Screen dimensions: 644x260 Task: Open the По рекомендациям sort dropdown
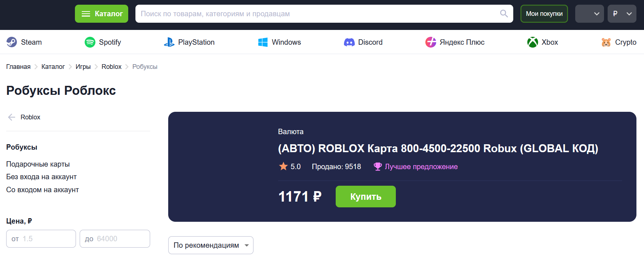211,245
